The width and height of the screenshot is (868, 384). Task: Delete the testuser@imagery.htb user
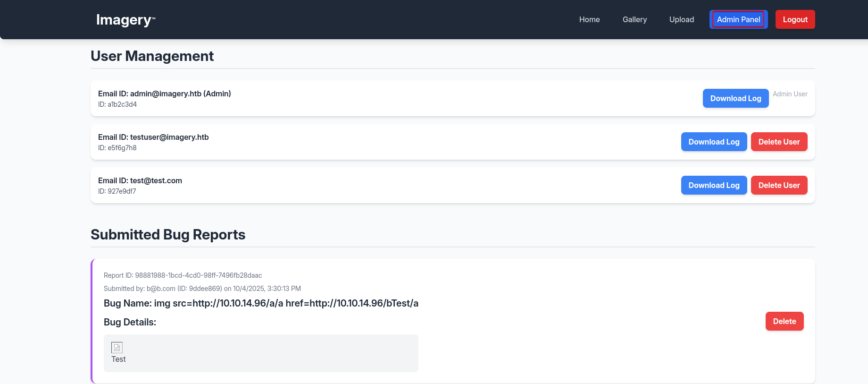pyautogui.click(x=779, y=142)
